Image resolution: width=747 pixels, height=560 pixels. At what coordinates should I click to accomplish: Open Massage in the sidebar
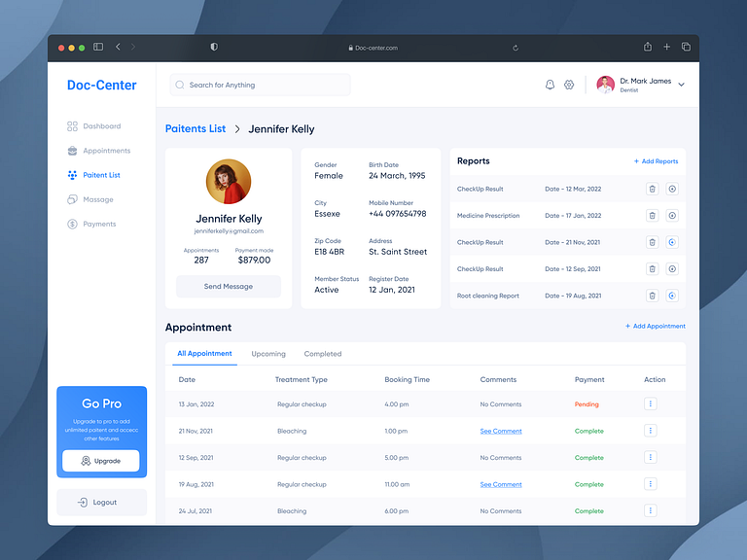(x=90, y=199)
